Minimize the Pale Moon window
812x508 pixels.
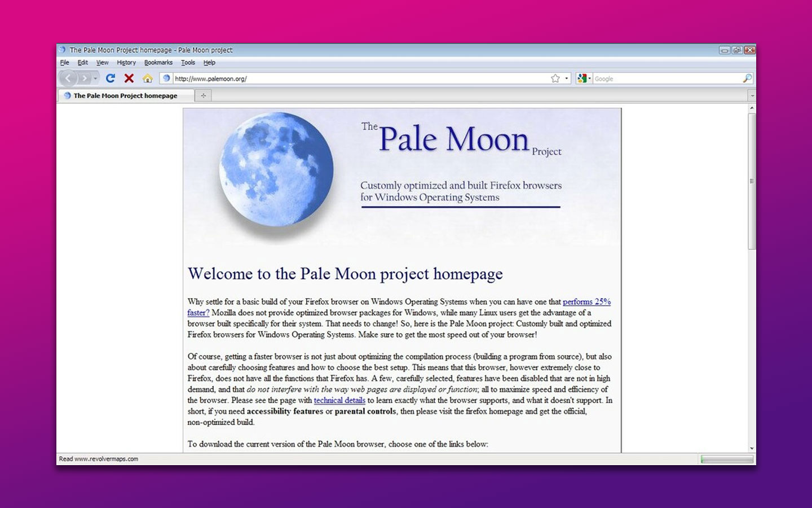coord(725,50)
